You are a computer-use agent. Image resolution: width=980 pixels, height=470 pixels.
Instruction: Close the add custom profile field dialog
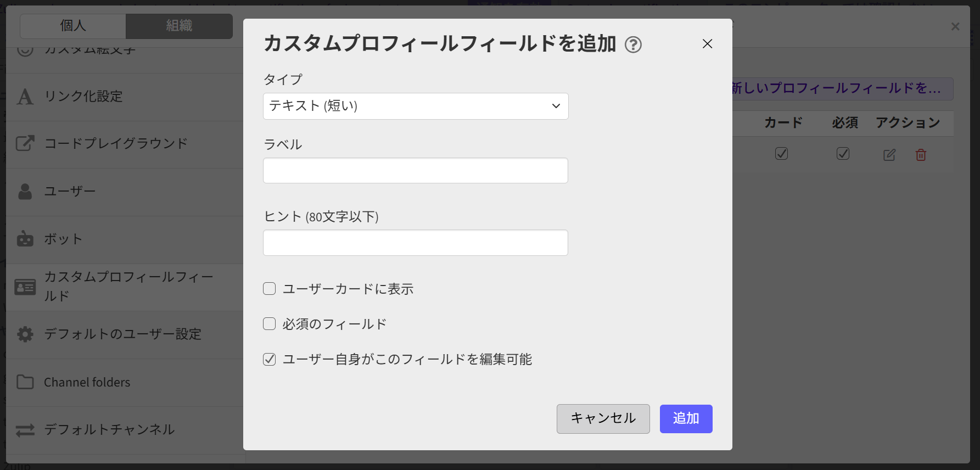click(707, 44)
